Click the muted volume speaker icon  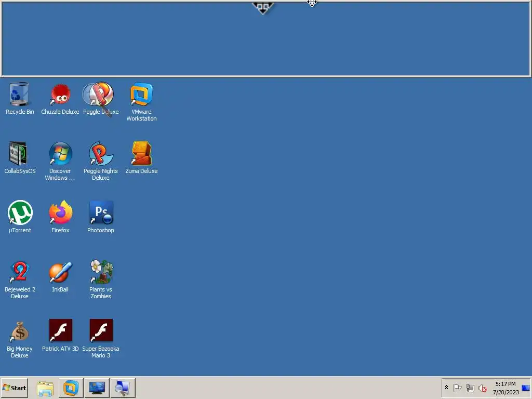(482, 388)
